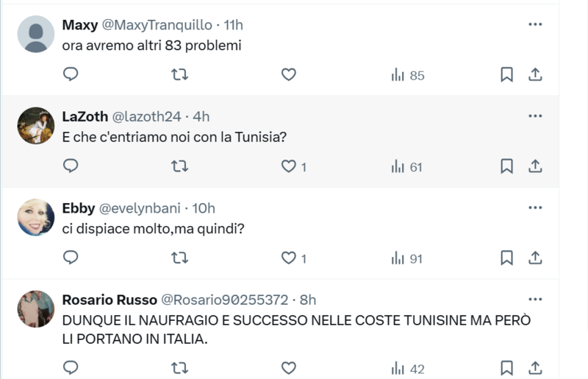Bookmark Ebby's tweet
The image size is (588, 379).
point(506,258)
